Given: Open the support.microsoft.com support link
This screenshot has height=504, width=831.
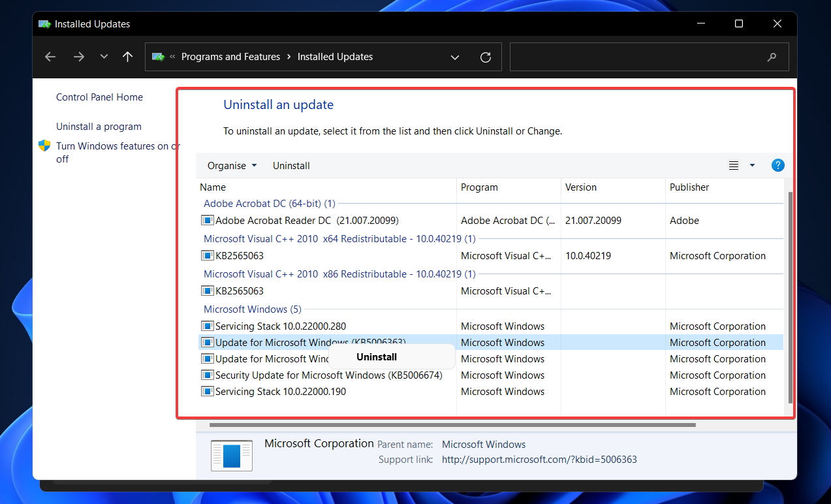Looking at the screenshot, I should pyautogui.click(x=539, y=459).
